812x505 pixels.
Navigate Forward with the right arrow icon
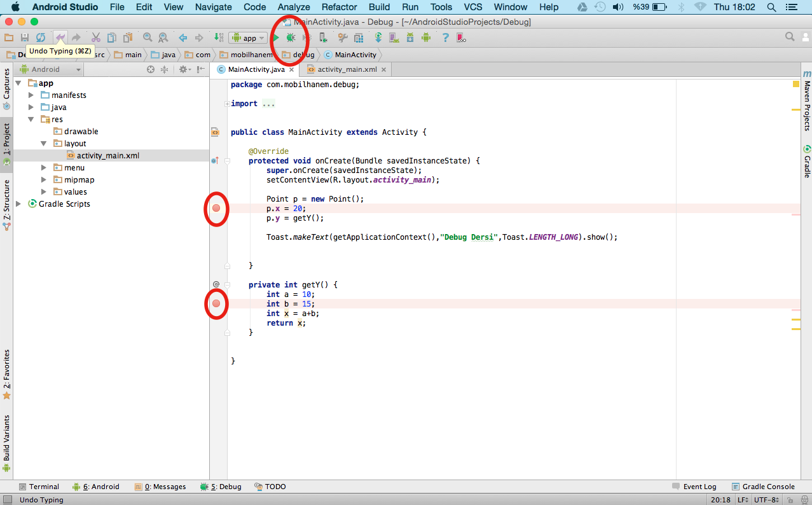point(199,38)
